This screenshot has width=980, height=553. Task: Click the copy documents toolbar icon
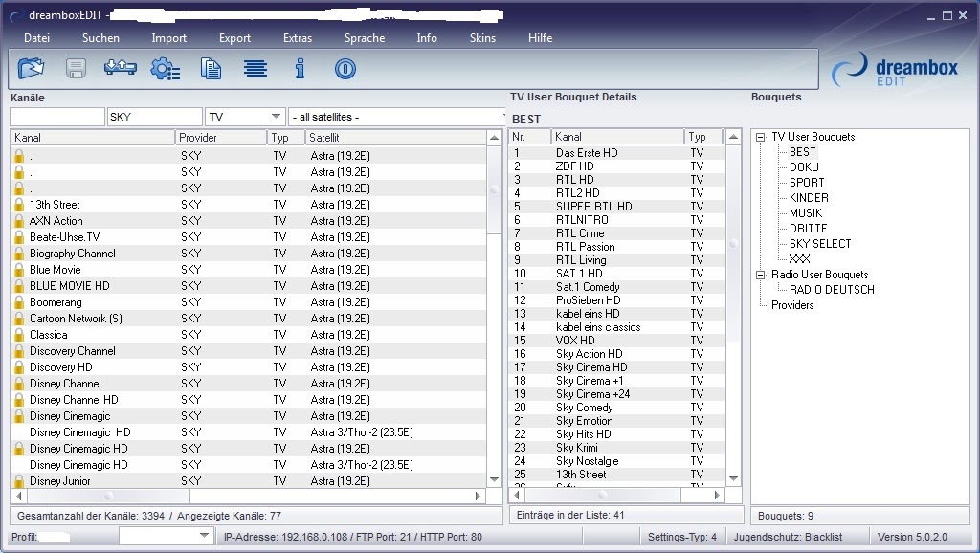click(211, 68)
